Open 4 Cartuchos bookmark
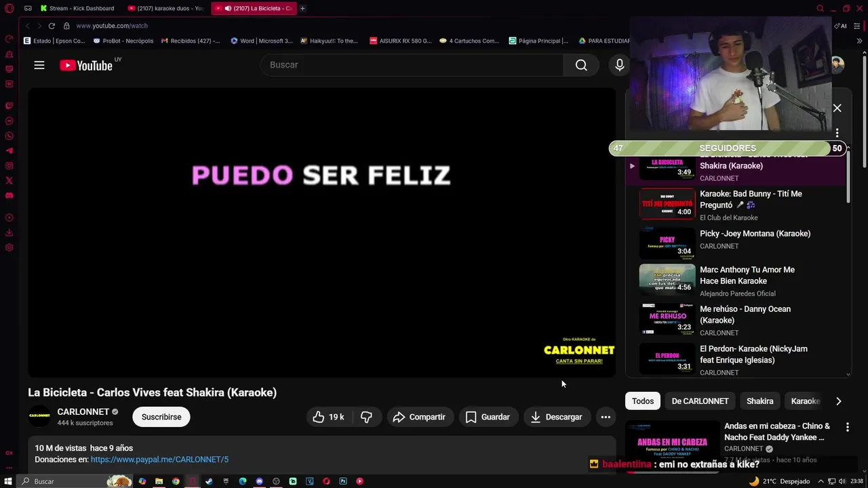 [469, 41]
